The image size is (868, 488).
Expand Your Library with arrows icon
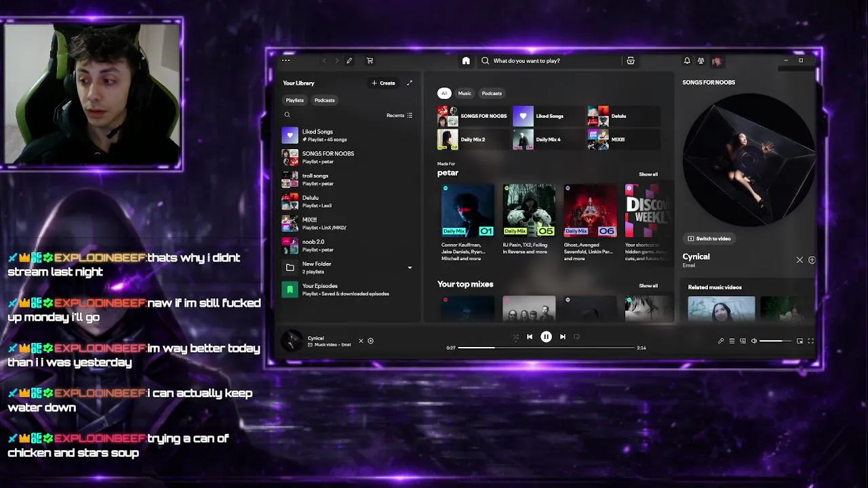point(409,83)
